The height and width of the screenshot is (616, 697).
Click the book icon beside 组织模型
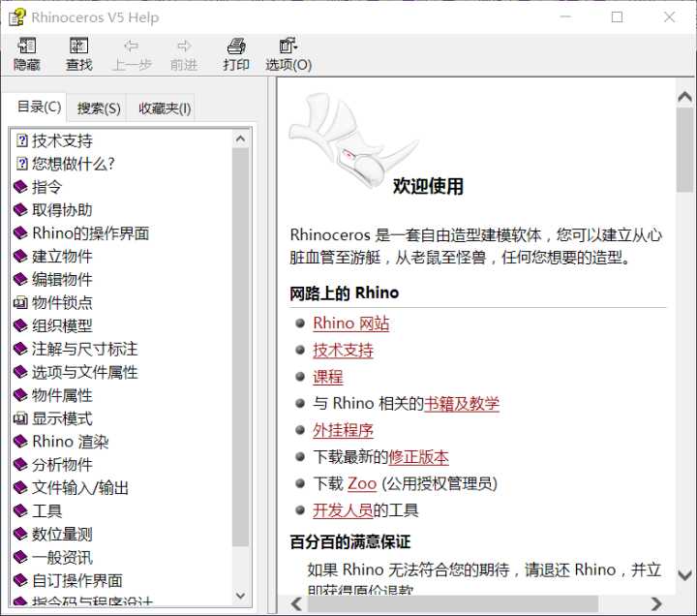tap(20, 325)
